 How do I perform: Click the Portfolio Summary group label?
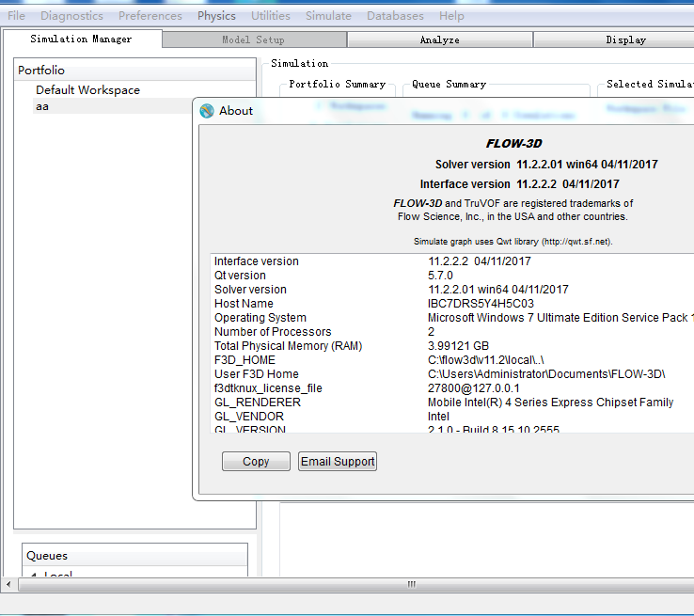(x=338, y=84)
